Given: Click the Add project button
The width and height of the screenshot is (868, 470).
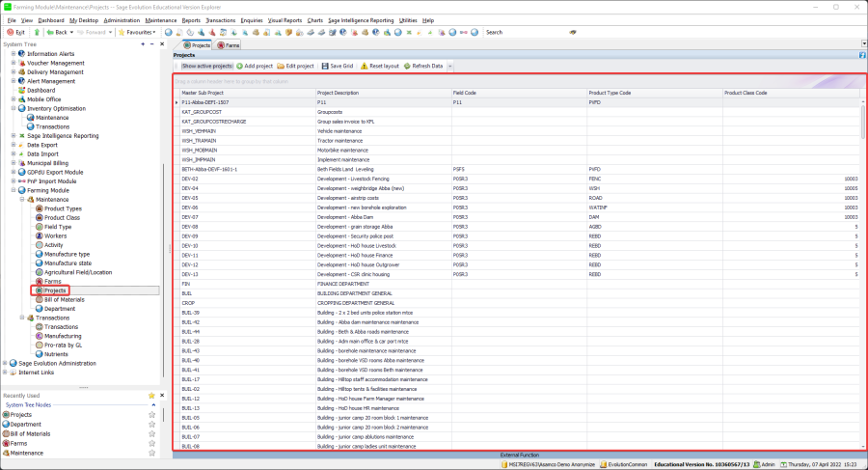Looking at the screenshot, I should coord(255,66).
